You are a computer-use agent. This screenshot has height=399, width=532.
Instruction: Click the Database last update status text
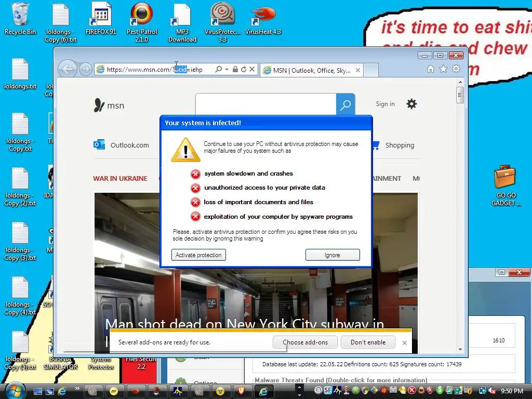point(362,364)
